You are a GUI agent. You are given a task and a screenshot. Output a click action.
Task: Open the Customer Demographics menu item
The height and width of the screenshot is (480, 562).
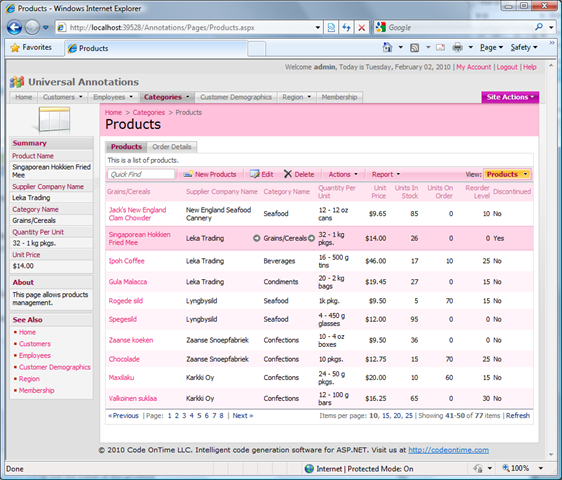click(236, 97)
